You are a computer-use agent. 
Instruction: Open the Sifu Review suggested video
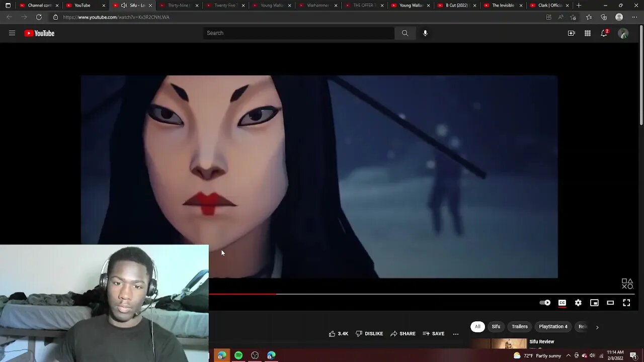pyautogui.click(x=542, y=342)
